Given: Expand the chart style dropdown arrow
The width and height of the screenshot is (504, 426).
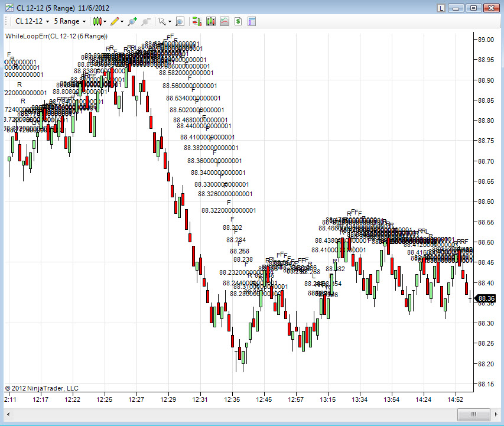Looking at the screenshot, I should (105, 22).
